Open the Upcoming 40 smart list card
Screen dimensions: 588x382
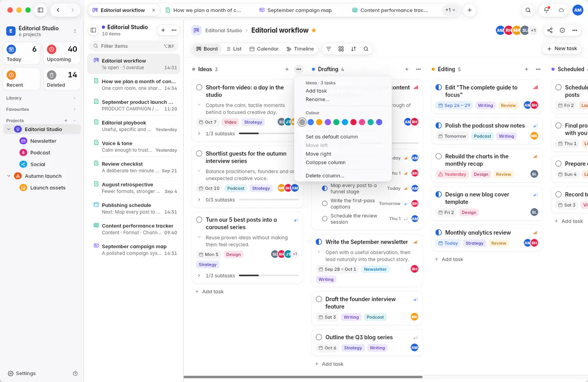coord(62,53)
